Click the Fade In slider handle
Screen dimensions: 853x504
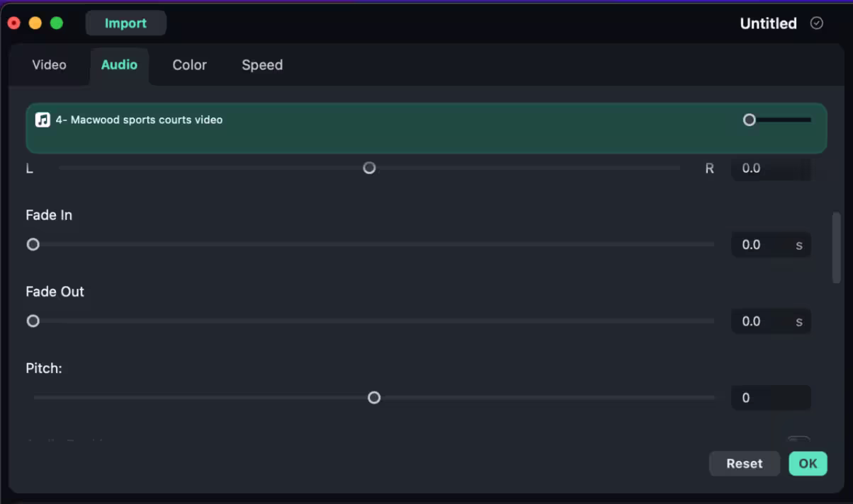[x=33, y=245]
